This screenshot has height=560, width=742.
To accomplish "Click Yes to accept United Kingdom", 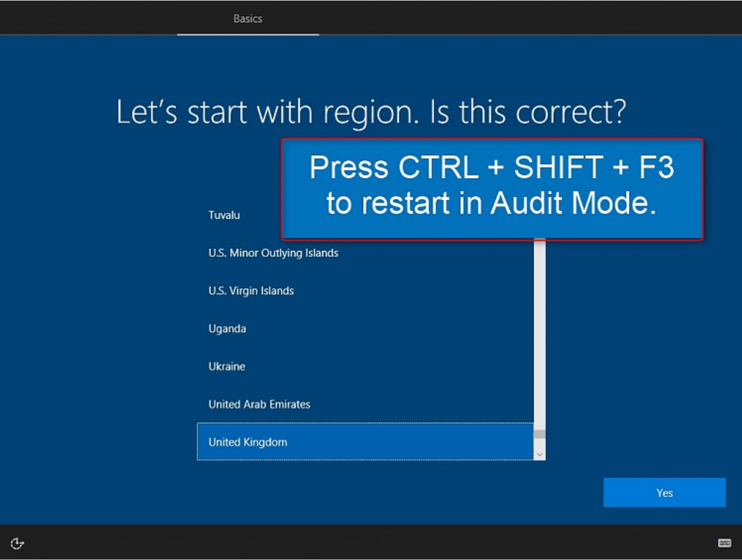I will pyautogui.click(x=664, y=491).
